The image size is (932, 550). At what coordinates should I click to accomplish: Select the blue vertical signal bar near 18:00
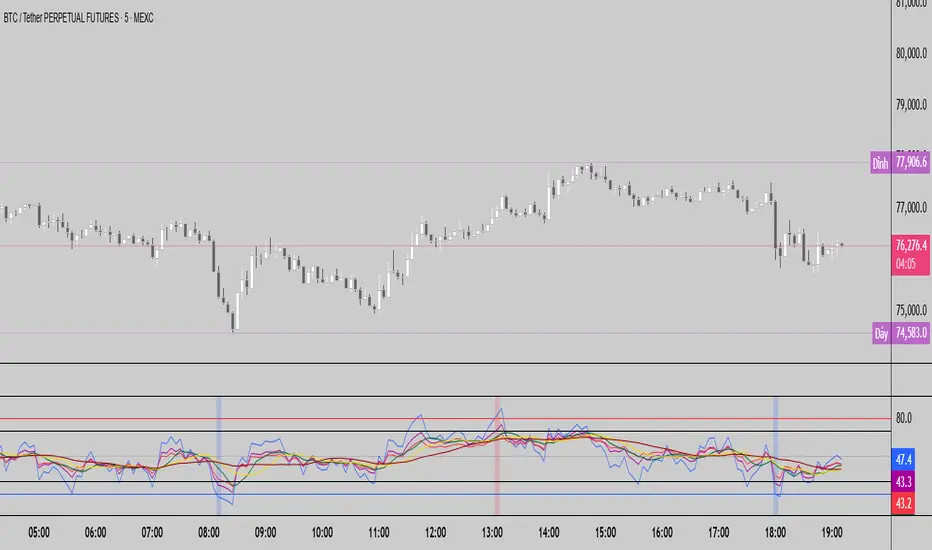[x=776, y=455]
